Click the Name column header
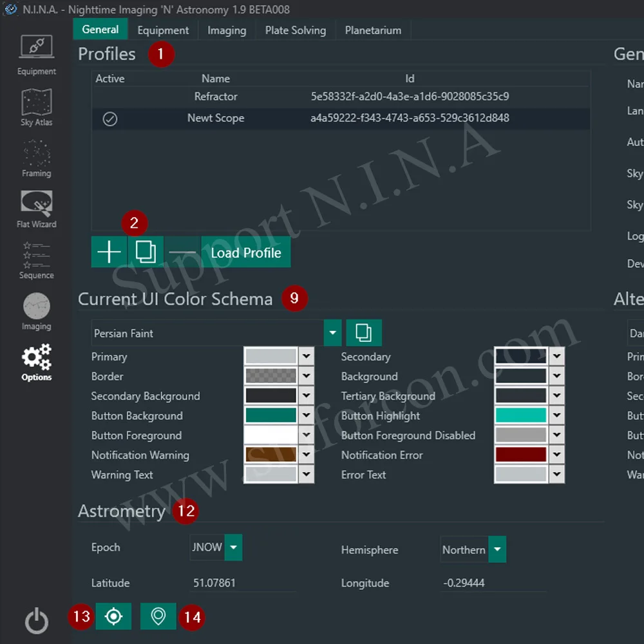644x644 pixels. click(x=216, y=79)
